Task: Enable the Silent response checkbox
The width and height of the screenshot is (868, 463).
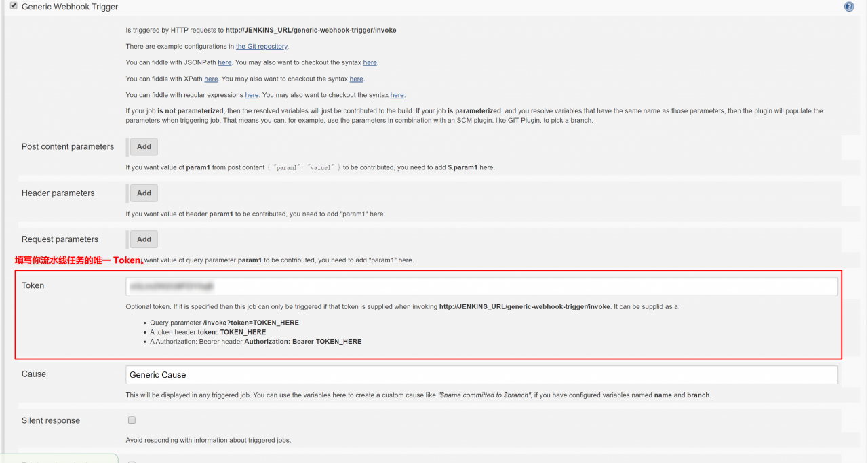Action: click(x=132, y=420)
